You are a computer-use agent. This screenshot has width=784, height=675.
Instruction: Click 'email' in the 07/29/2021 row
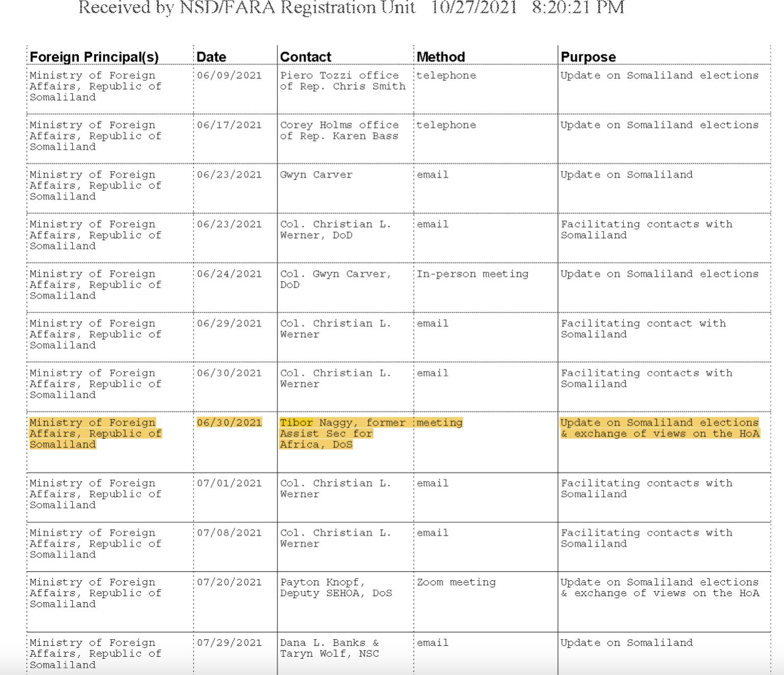(433, 643)
